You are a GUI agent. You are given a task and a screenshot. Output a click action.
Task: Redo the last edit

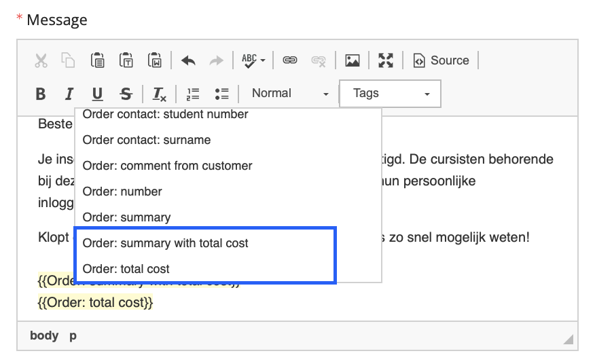(216, 60)
